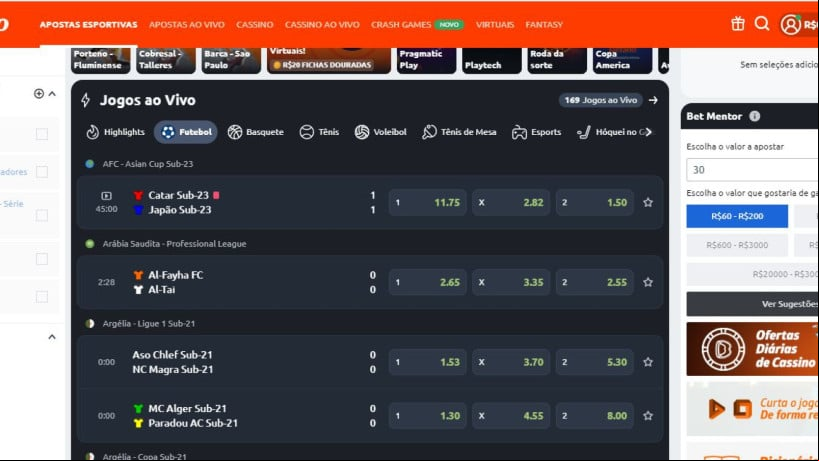
Task: Click the arrow next to 169 Jogos ao Vivo
Action: [x=653, y=100]
